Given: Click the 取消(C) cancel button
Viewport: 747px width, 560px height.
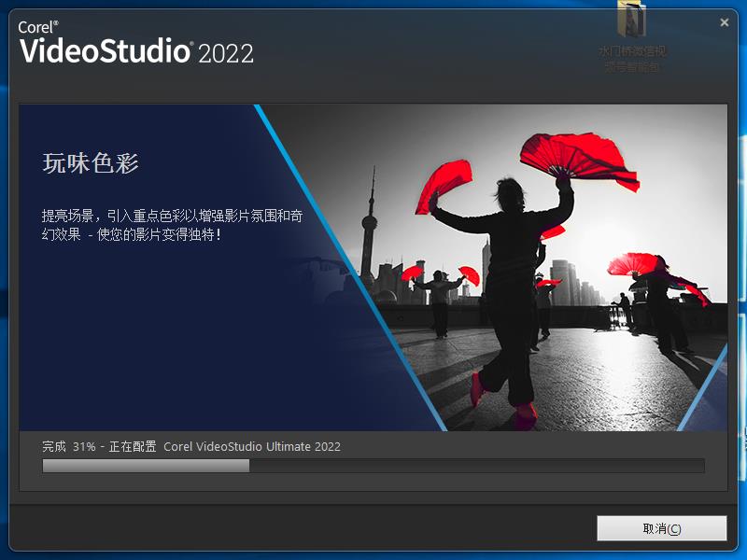Looking at the screenshot, I should pos(662,528).
